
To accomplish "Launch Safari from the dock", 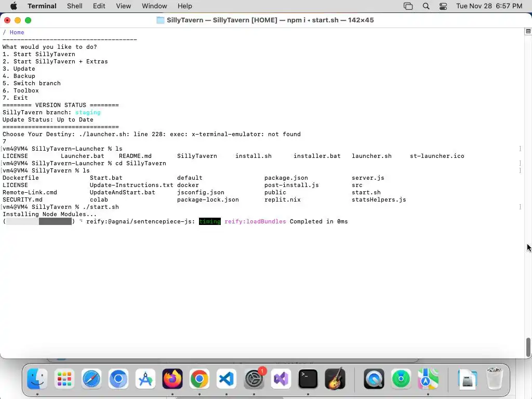I will 91,379.
